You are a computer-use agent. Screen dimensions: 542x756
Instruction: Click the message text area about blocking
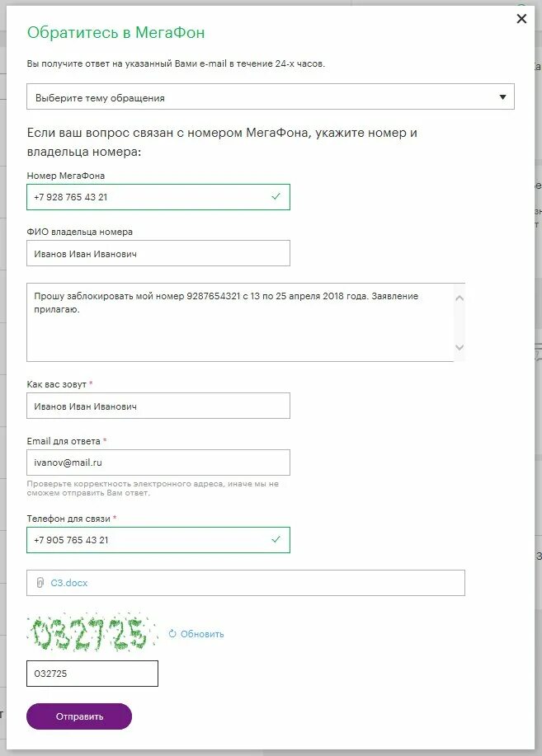pyautogui.click(x=240, y=322)
